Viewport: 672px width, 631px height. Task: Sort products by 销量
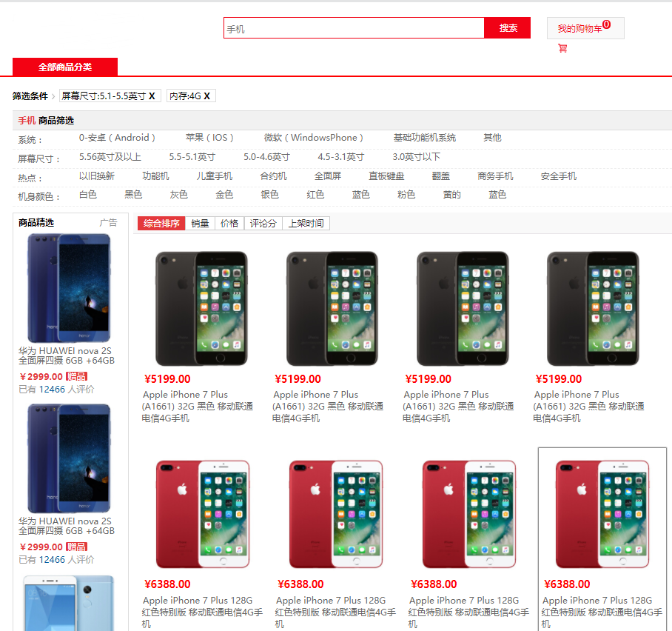200,224
